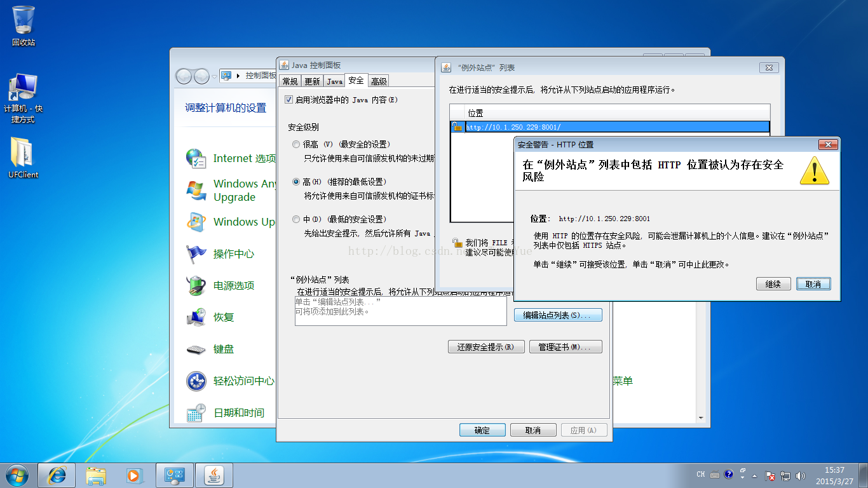This screenshot has height=488, width=868.
Task: Click 取消 in Java Control Panel
Action: tap(533, 430)
